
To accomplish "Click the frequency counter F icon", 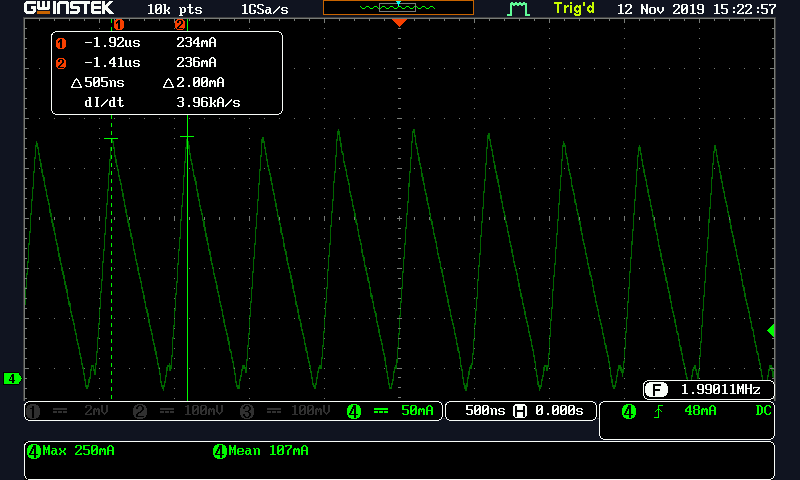I will point(656,390).
